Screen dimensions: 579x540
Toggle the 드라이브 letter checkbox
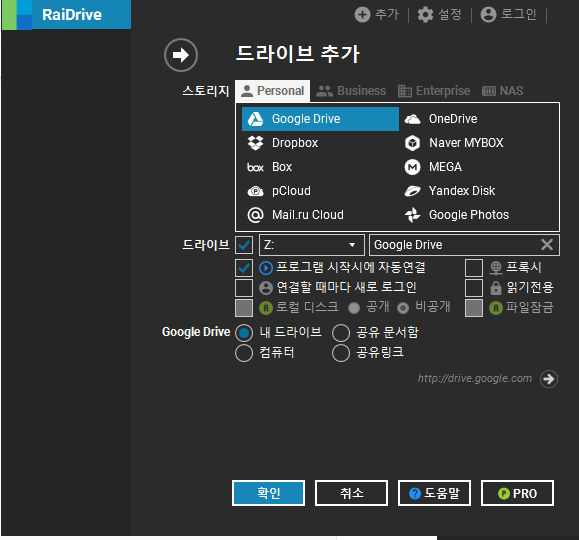tap(244, 245)
